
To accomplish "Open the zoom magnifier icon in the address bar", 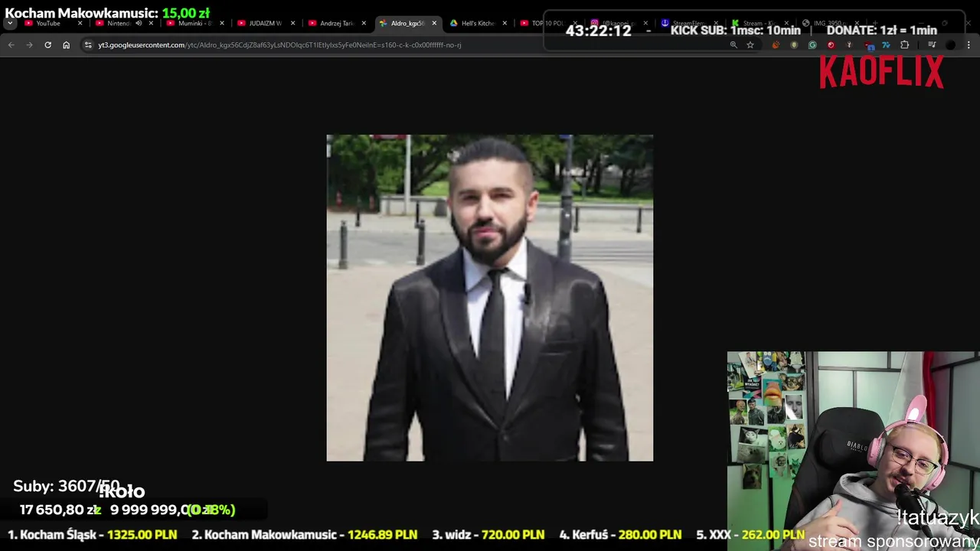I will coord(733,45).
